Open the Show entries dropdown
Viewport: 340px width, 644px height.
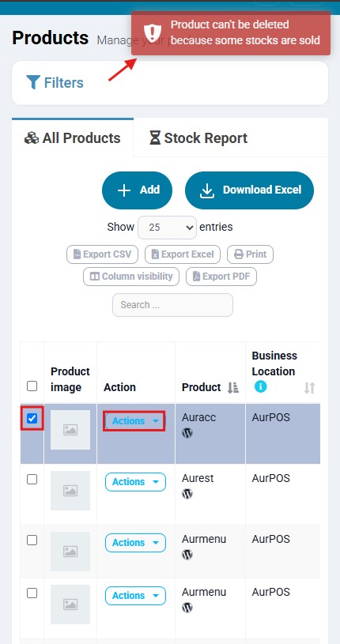[x=167, y=227]
